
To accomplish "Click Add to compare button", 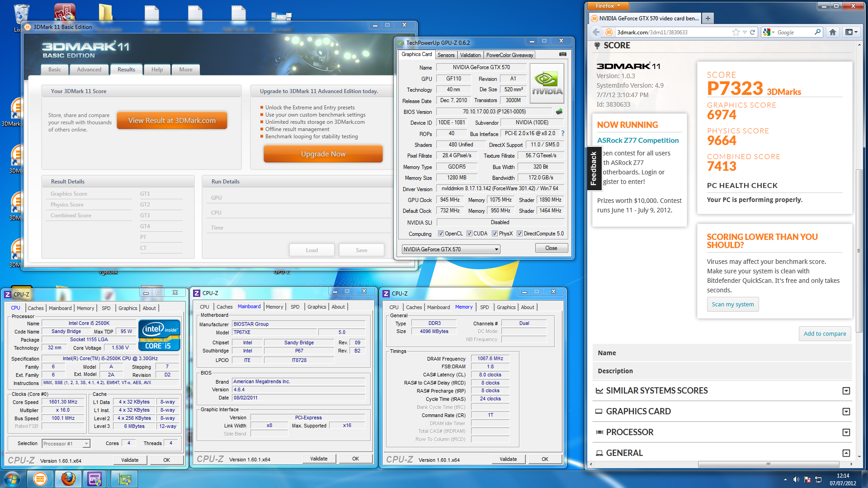I will pos(825,334).
